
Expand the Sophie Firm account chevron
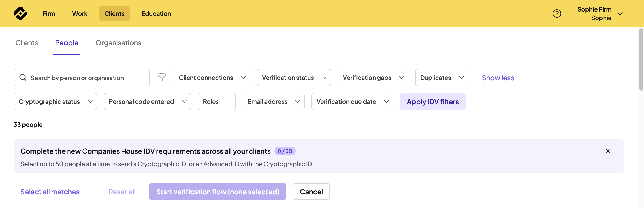pos(620,14)
